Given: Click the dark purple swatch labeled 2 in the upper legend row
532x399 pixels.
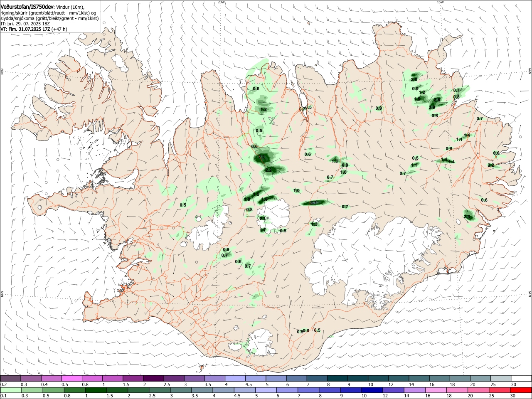Looking at the screenshot, I should pos(153,379).
